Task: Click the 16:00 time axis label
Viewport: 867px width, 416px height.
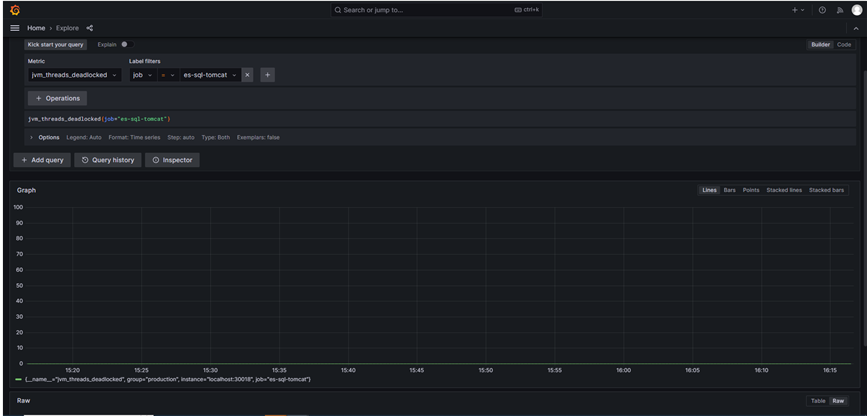Action: click(624, 370)
